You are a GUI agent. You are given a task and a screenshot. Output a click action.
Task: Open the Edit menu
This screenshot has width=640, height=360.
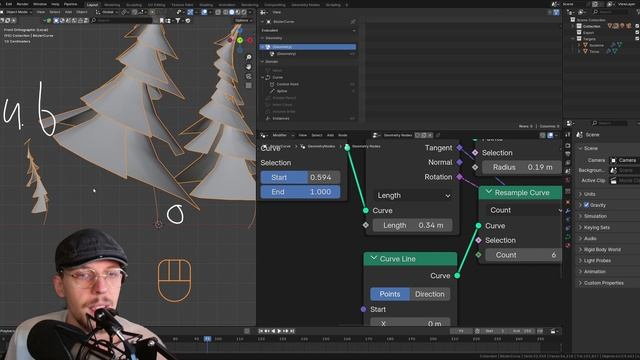[9, 4]
